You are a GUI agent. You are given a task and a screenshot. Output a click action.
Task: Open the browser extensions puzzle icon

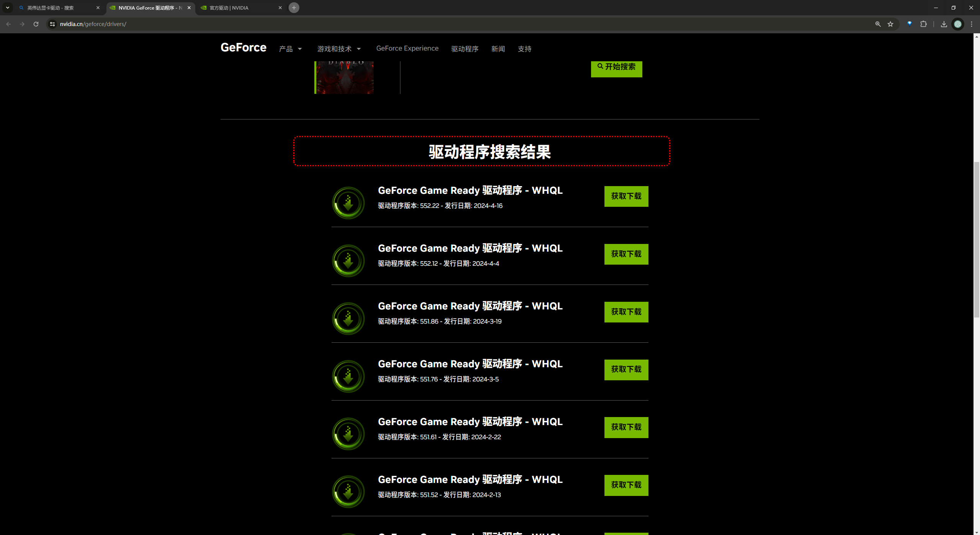[x=923, y=24]
